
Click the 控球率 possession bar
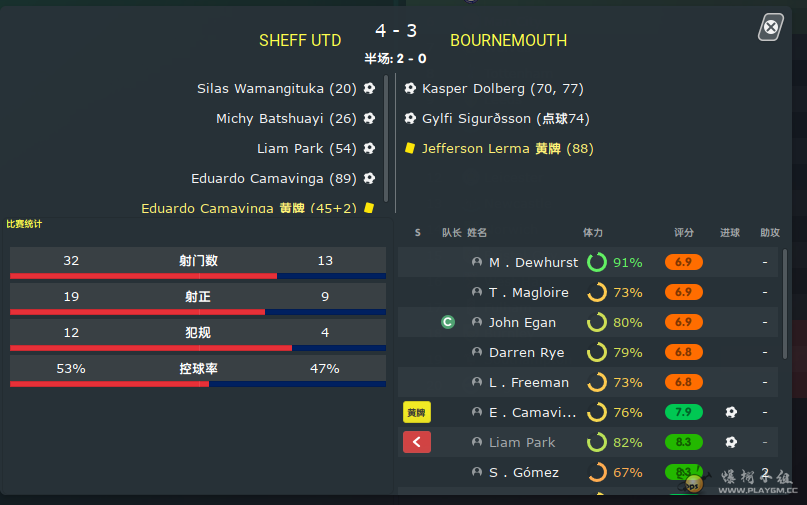[198, 383]
